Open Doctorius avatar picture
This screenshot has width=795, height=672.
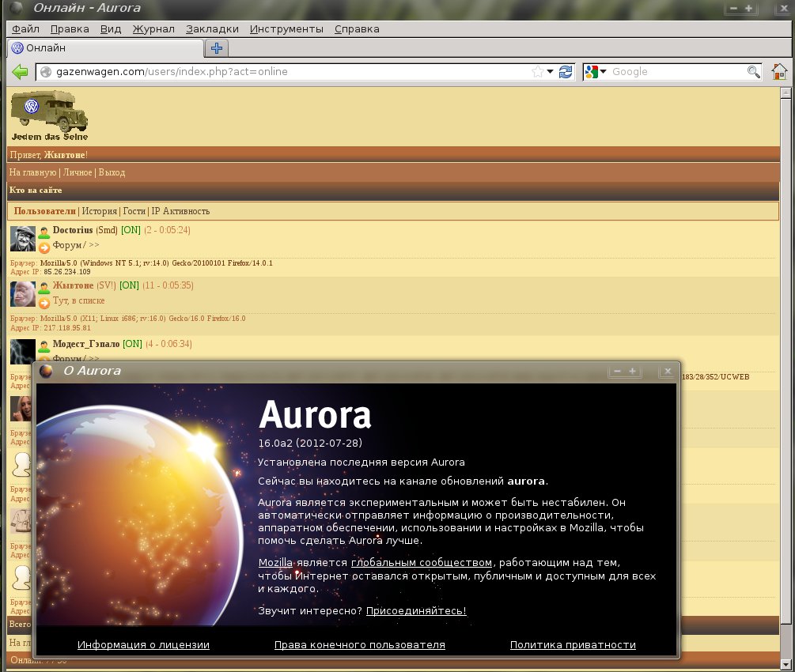[23, 239]
